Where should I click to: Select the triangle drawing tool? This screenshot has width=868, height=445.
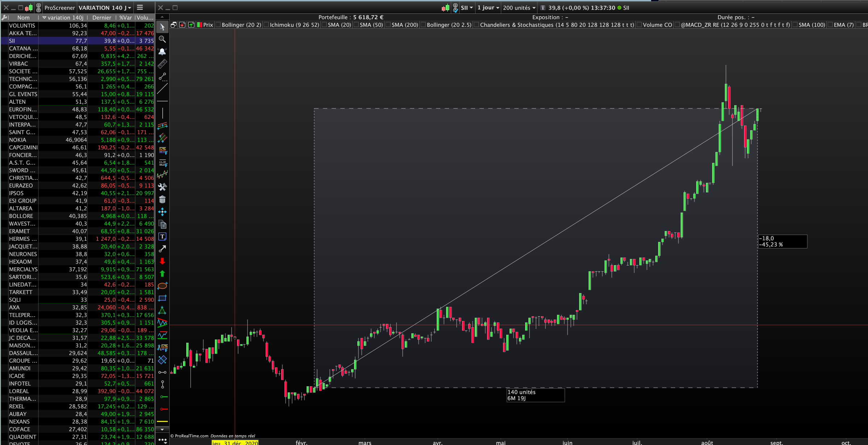[162, 311]
